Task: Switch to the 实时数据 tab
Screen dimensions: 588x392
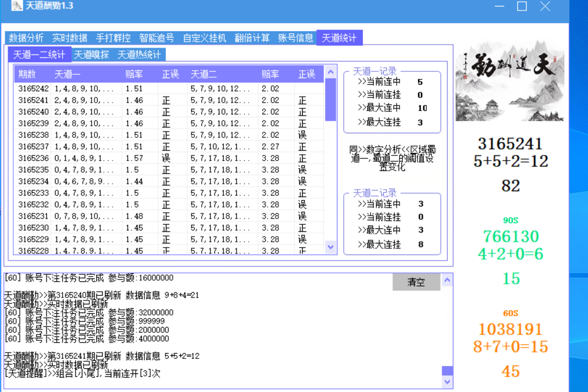Action: pos(70,38)
